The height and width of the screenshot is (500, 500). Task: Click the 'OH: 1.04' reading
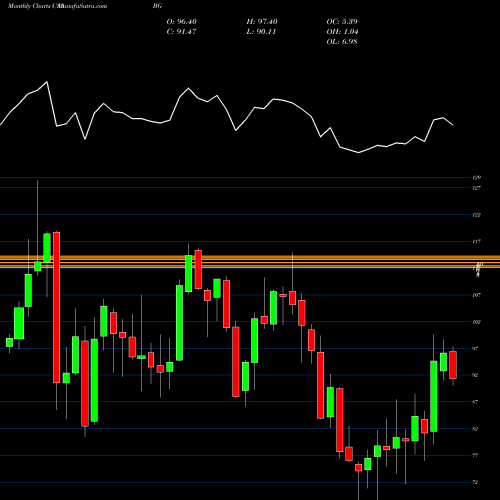(x=342, y=32)
